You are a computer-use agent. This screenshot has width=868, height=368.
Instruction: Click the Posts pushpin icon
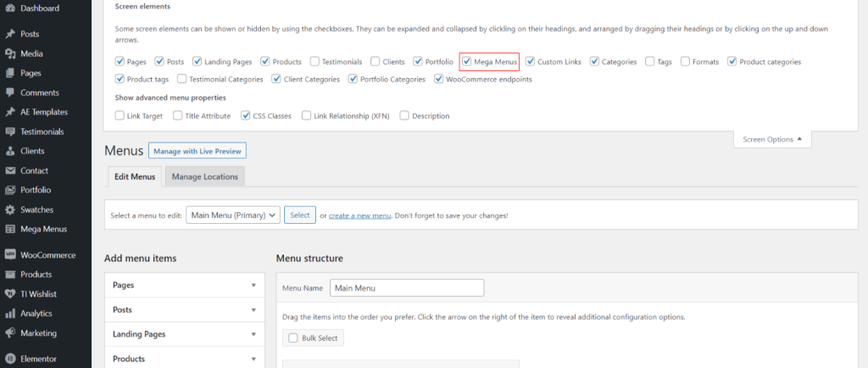pos(10,34)
